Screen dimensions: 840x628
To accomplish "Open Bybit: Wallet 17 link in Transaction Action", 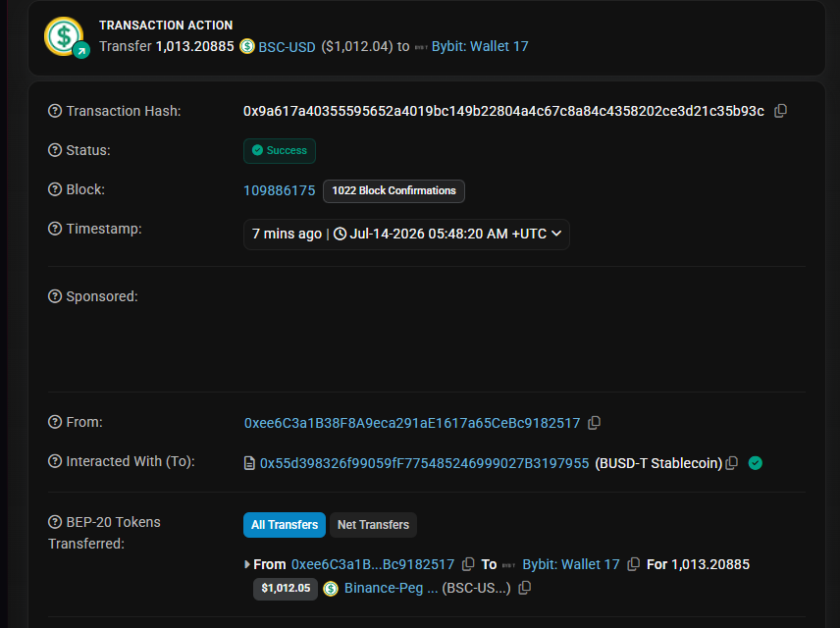I will tap(480, 47).
